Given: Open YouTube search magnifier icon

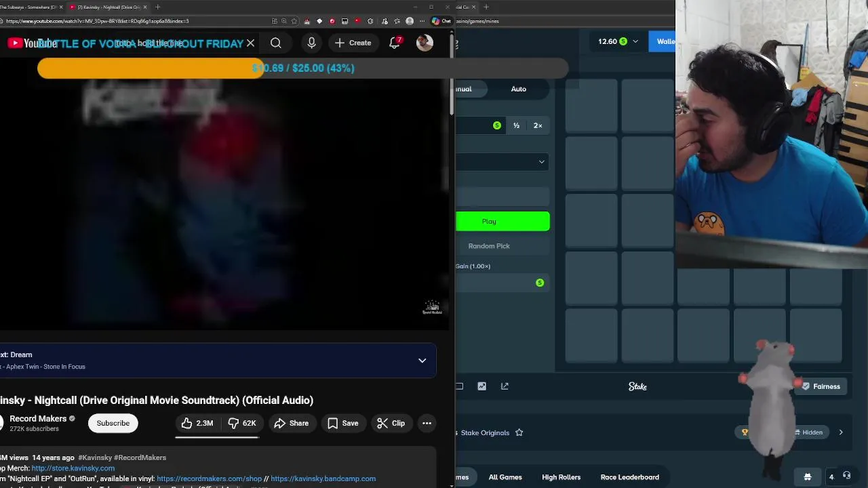Looking at the screenshot, I should [x=276, y=43].
